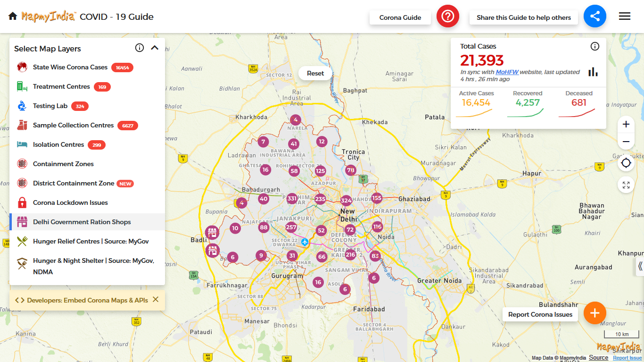
Task: Click the home icon beside MapmyIndia logo
Action: coord(13,17)
